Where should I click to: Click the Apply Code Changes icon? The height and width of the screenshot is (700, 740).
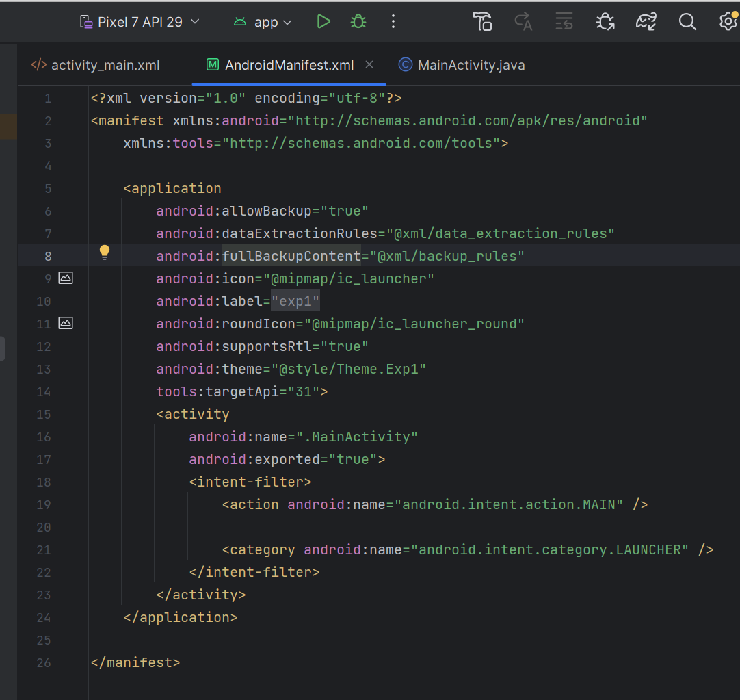[564, 22]
